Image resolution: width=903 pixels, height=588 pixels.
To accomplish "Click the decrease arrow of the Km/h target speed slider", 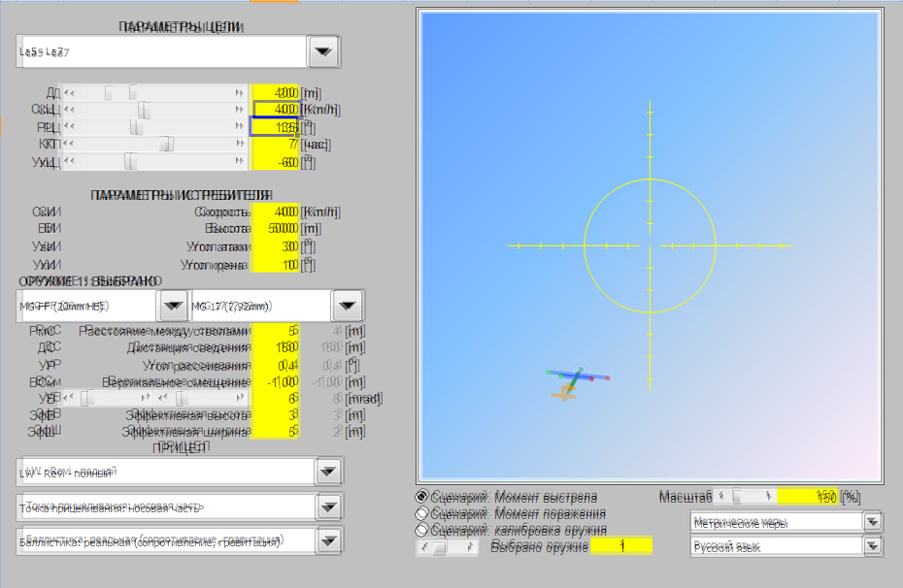I will click(x=69, y=110).
